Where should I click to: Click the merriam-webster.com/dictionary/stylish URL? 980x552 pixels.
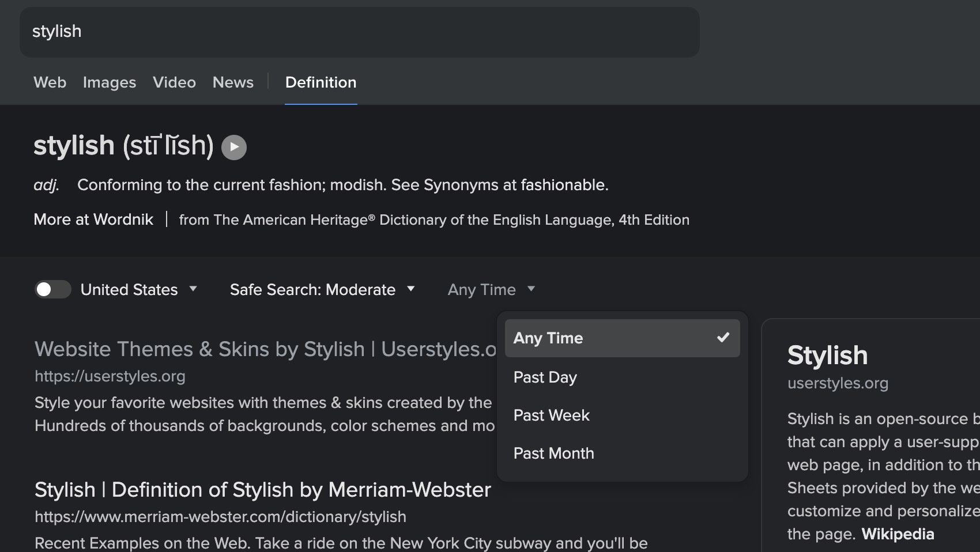(220, 517)
